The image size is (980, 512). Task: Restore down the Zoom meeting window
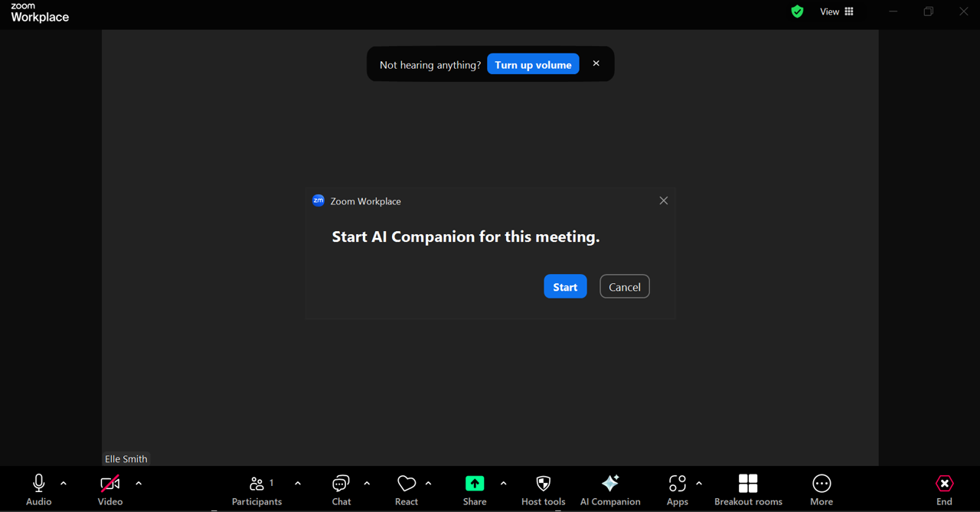[929, 11]
